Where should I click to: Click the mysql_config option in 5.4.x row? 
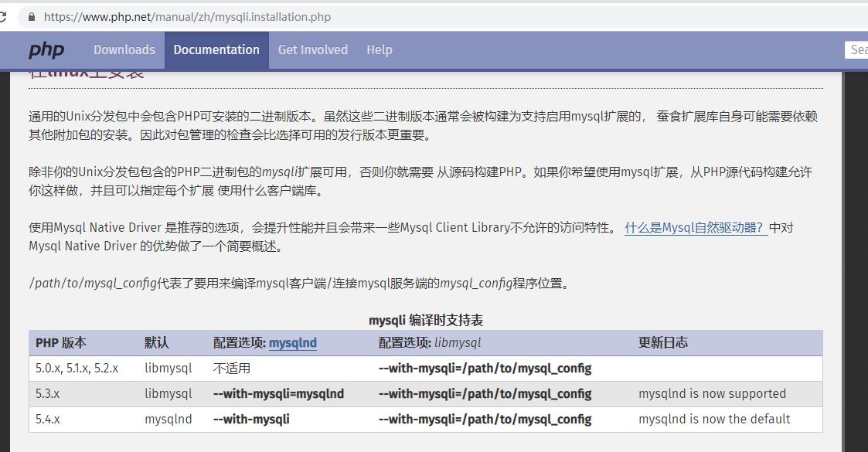coord(485,420)
